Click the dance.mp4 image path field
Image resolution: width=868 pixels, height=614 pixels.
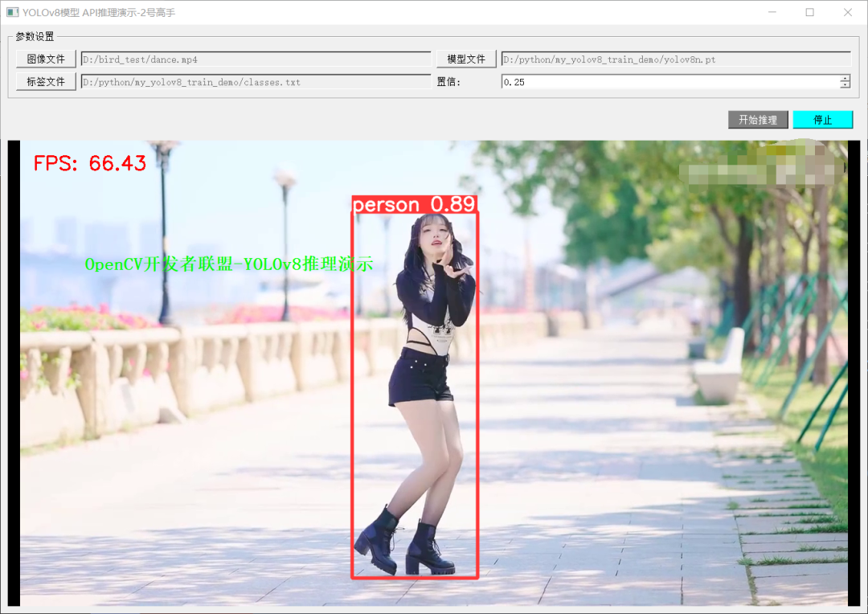coord(256,59)
